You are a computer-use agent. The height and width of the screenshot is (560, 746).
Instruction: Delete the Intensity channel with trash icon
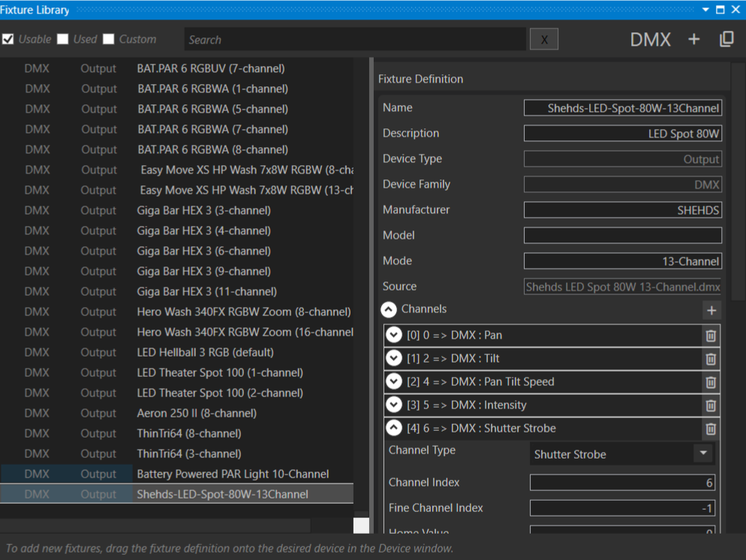(x=711, y=406)
